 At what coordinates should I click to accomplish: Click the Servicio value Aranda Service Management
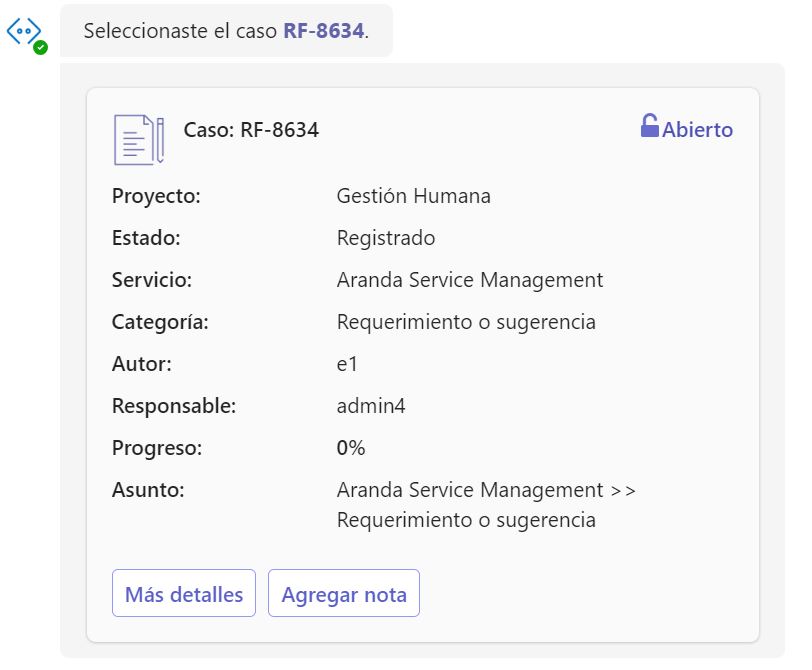[x=470, y=280]
